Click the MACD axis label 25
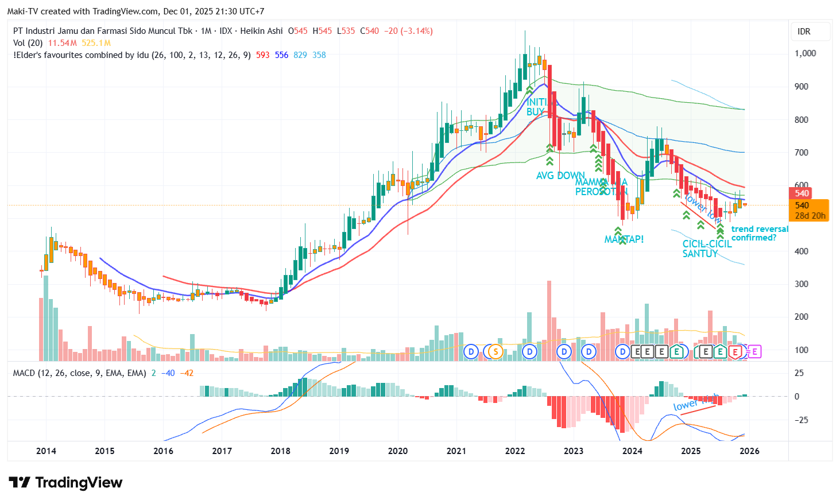The image size is (840, 504). tap(799, 373)
